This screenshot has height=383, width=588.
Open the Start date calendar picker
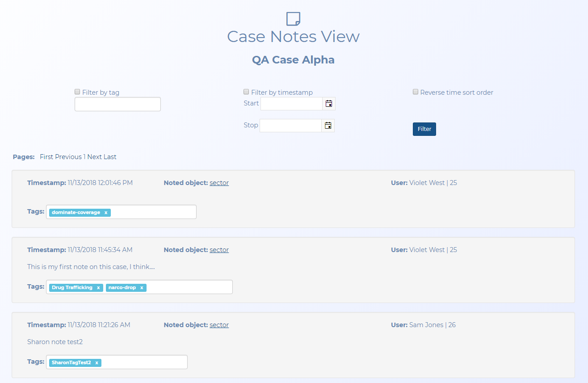329,104
